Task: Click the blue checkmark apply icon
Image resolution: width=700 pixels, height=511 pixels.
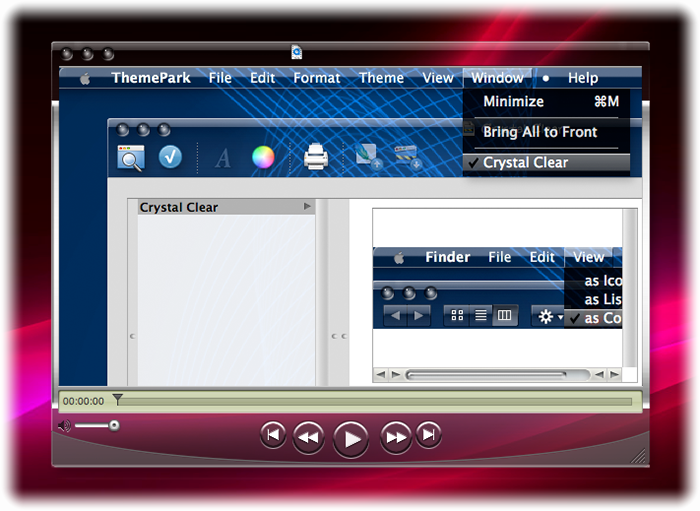Action: click(x=170, y=157)
